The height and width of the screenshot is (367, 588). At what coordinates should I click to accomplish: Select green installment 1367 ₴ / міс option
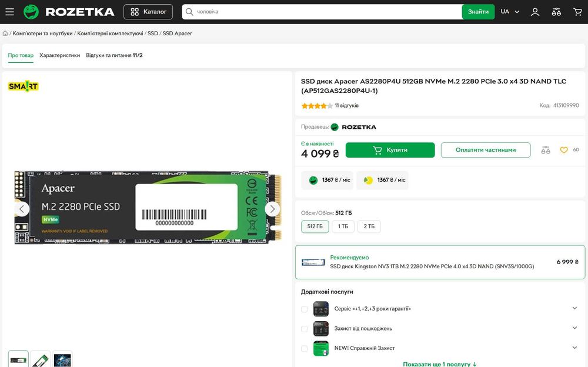coord(328,180)
